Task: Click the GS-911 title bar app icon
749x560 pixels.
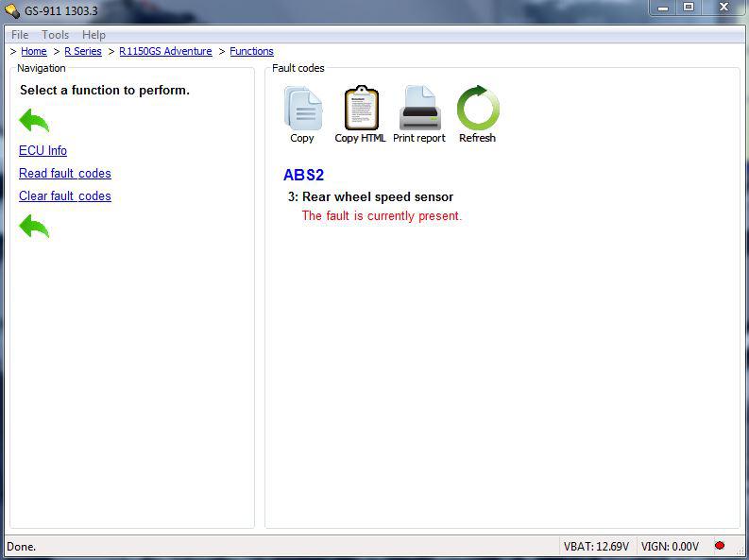Action: coord(12,9)
